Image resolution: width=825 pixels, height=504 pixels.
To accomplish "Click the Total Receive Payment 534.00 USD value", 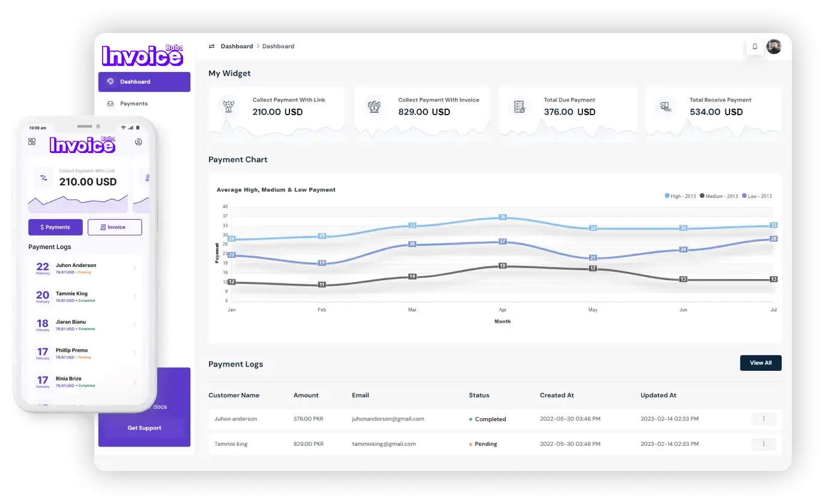I will pos(716,112).
